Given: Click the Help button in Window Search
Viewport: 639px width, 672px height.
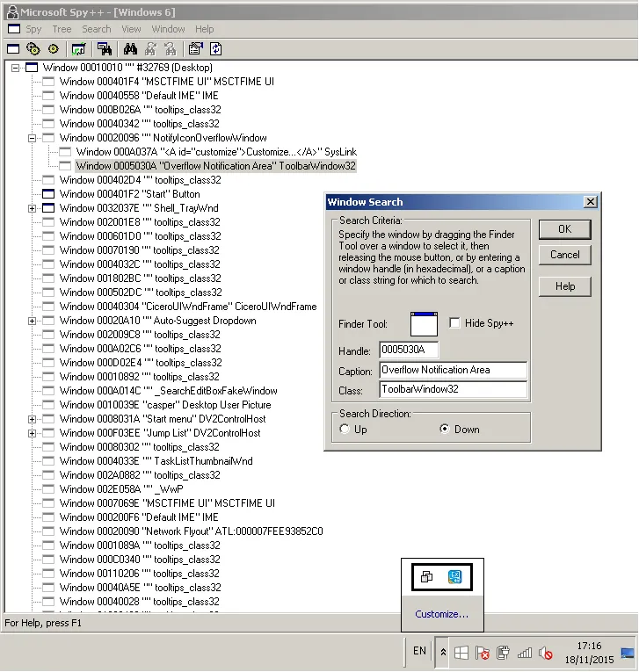Looking at the screenshot, I should [x=565, y=286].
